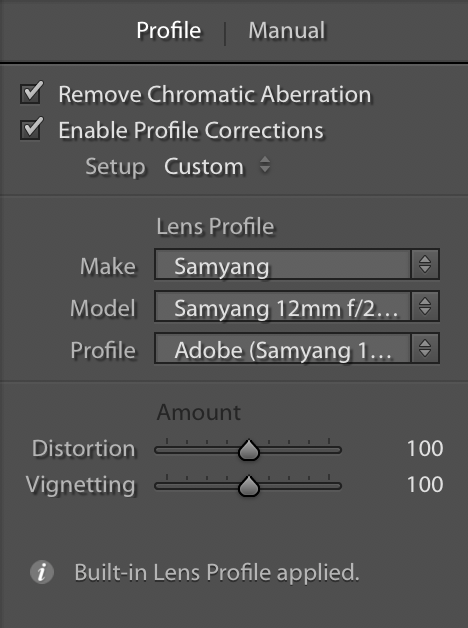Viewport: 468px width, 628px height.
Task: Click the Distortion slider handle
Action: [249, 450]
